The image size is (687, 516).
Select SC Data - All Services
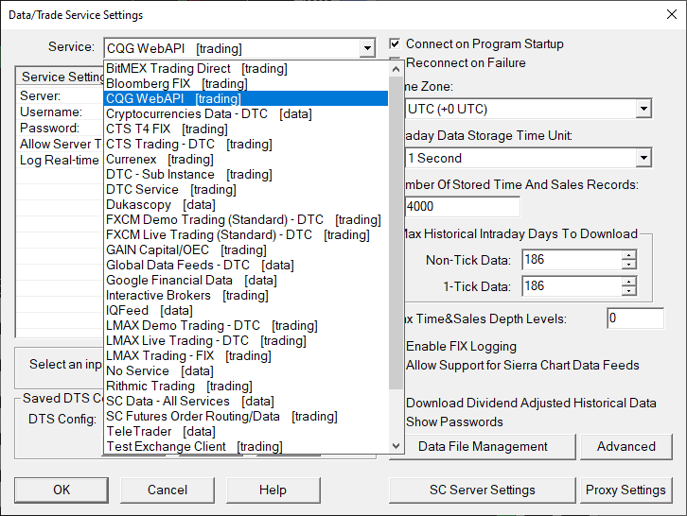point(246,401)
